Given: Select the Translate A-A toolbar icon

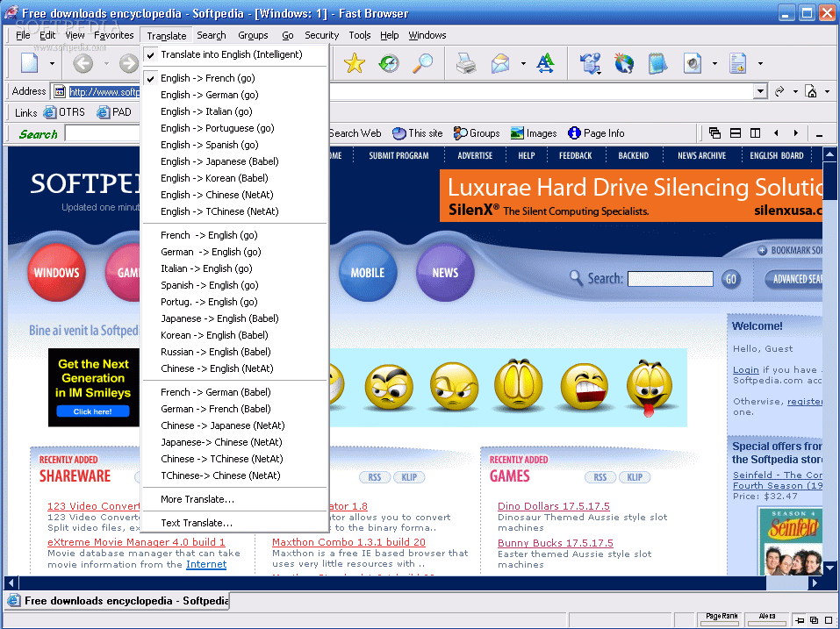Looking at the screenshot, I should pyautogui.click(x=545, y=63).
